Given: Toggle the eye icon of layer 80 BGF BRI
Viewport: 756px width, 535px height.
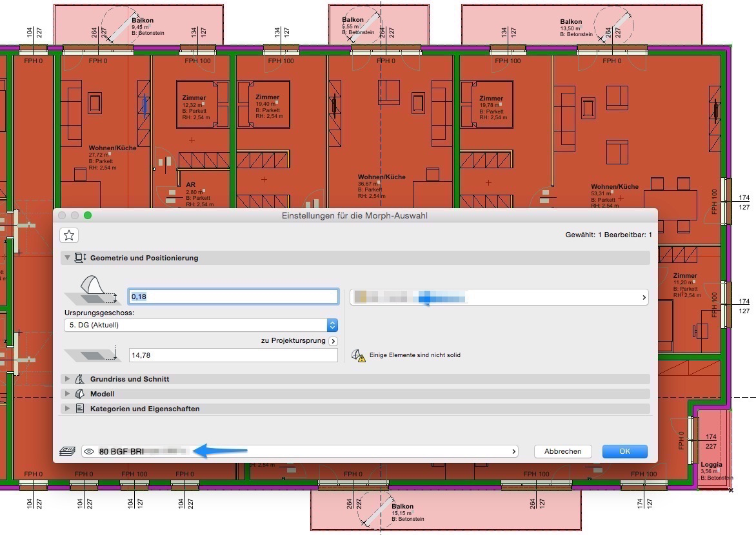Looking at the screenshot, I should [x=90, y=451].
